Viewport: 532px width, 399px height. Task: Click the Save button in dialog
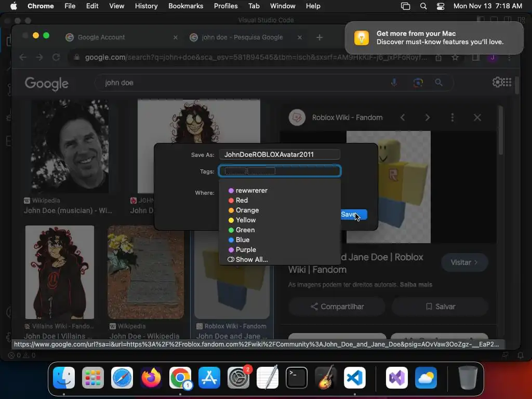point(354,215)
